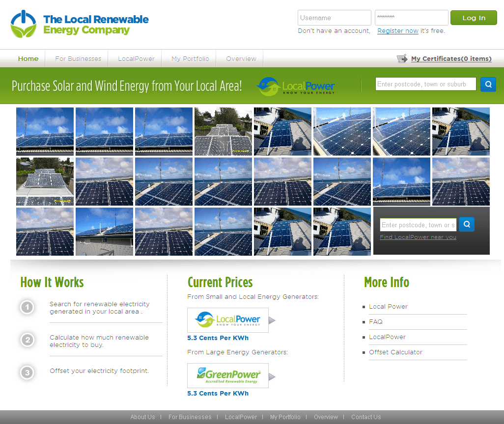The height and width of the screenshot is (424, 504).
Task: Open My Certificates (0 items) link
Action: point(451,59)
